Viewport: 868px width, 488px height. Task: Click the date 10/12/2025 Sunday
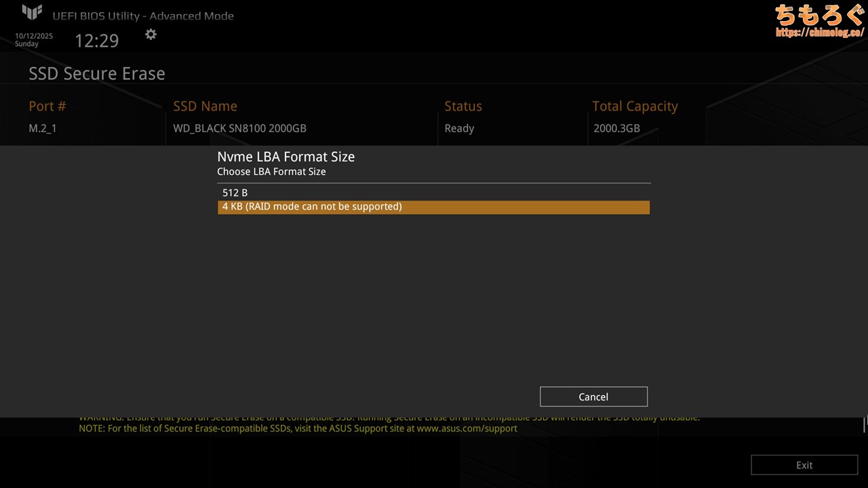(x=34, y=40)
